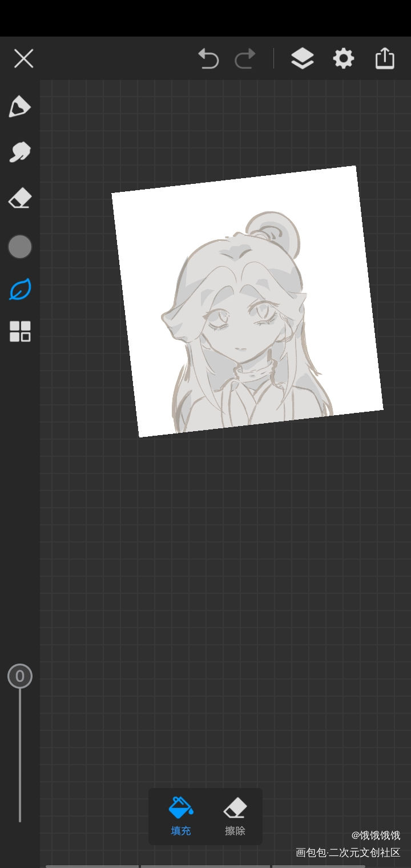Open the layers panel
Screen dimensions: 411x868
tap(302, 58)
